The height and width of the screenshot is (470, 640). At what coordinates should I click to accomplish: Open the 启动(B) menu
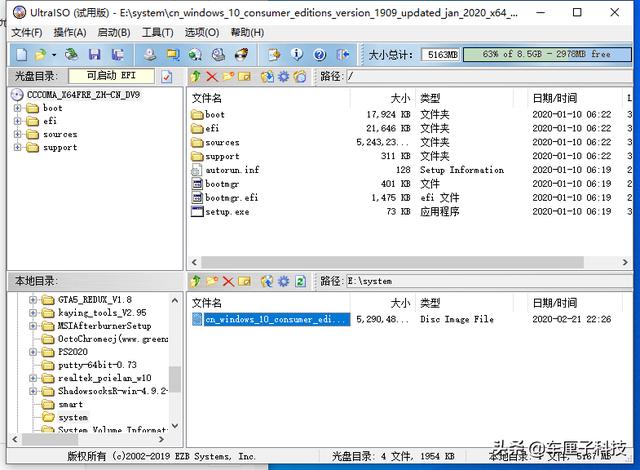tap(114, 32)
